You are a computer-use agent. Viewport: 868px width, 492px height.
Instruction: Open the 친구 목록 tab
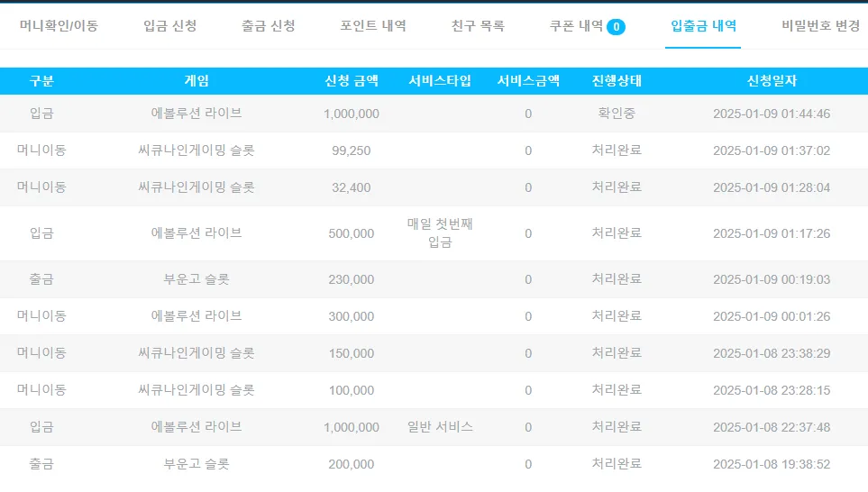(x=478, y=26)
